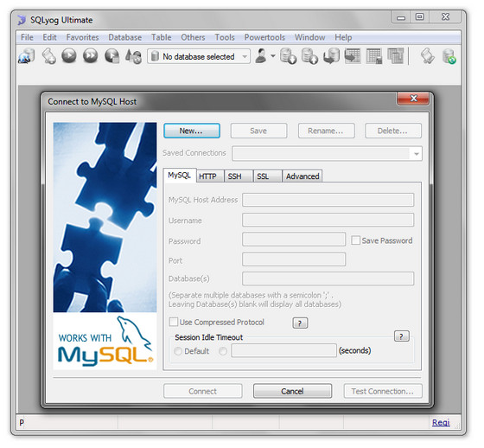Click the question mark beside Use Compressed Protocol
The width and height of the screenshot is (484, 448).
(300, 323)
